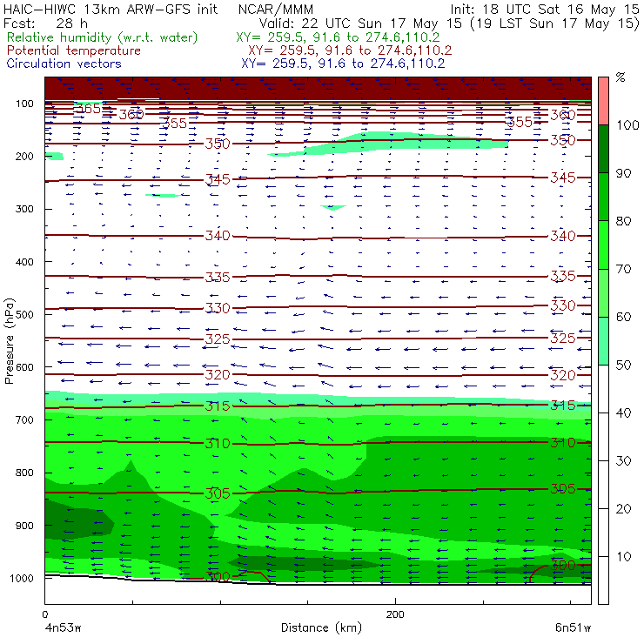This screenshot has height=644, width=644.
Task: Click the 'Fcst: 28 h' forecast label
Action: click(45, 23)
